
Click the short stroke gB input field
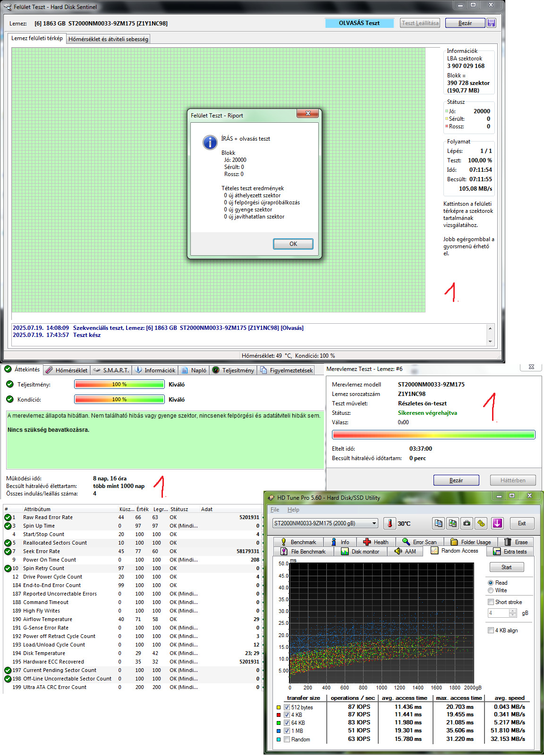coord(498,613)
